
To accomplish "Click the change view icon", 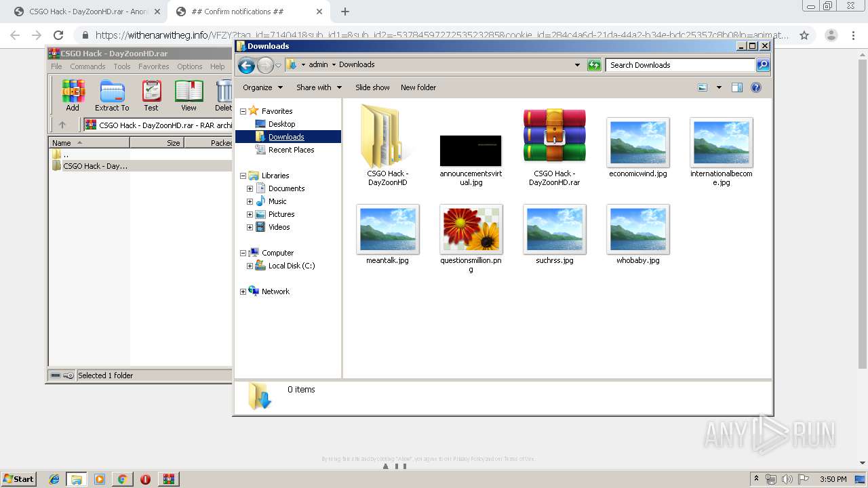I will pos(703,87).
